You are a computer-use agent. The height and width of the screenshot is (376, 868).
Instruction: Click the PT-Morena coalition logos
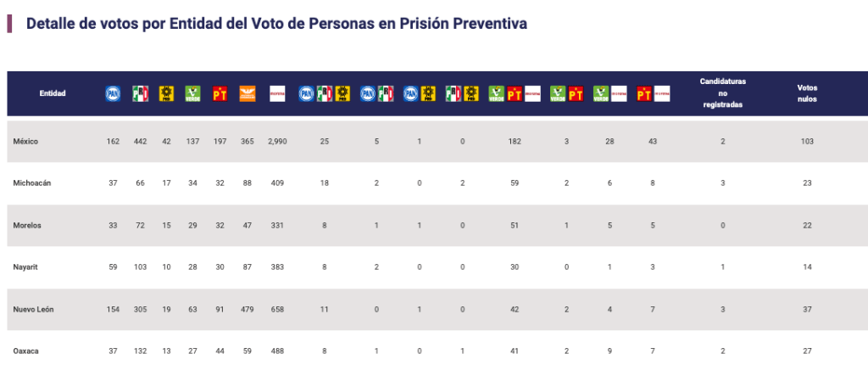[x=654, y=93]
